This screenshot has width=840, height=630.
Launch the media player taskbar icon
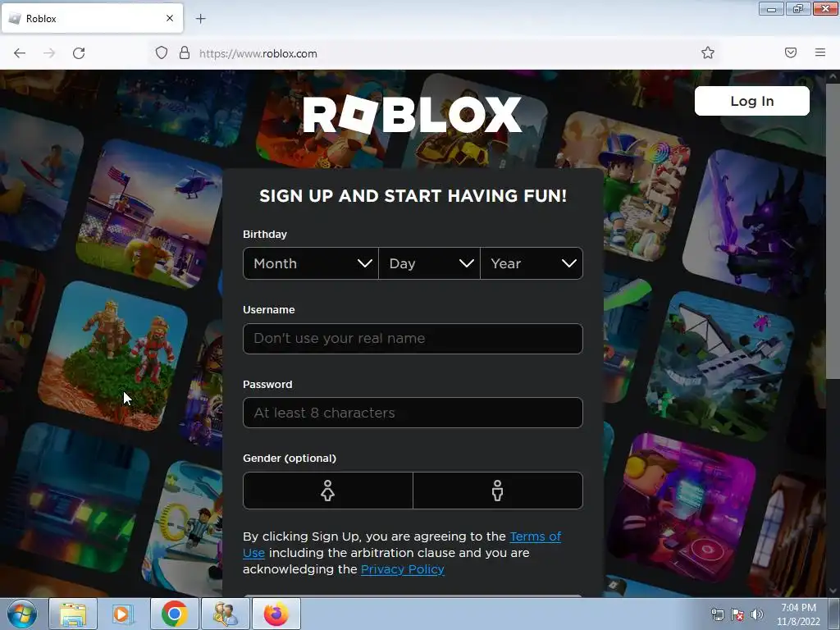point(123,614)
